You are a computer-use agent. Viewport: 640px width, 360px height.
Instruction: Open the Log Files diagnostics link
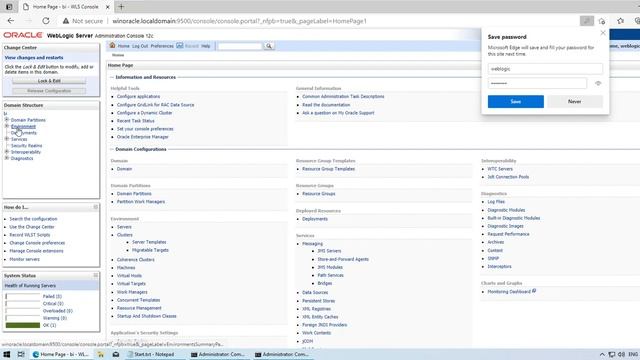click(x=496, y=202)
